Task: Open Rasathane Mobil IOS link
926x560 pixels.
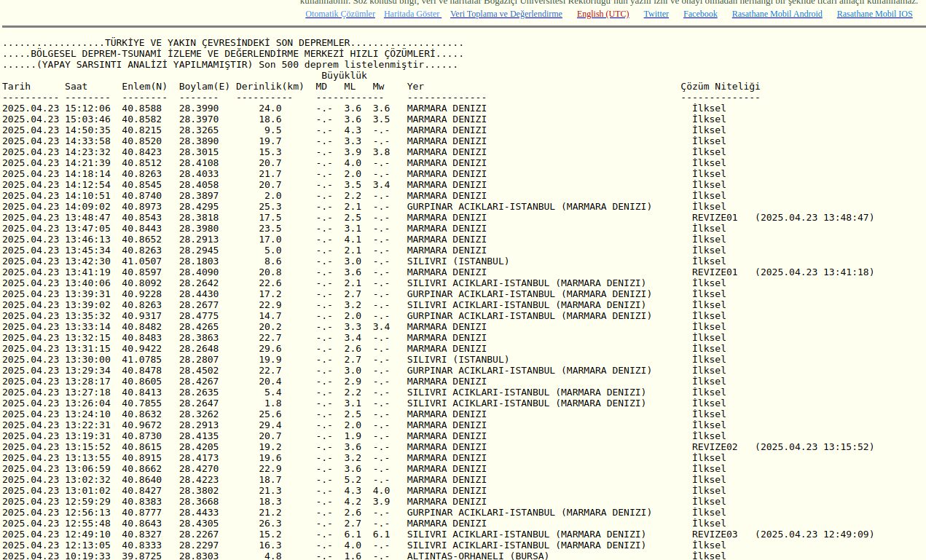Action: pos(874,14)
